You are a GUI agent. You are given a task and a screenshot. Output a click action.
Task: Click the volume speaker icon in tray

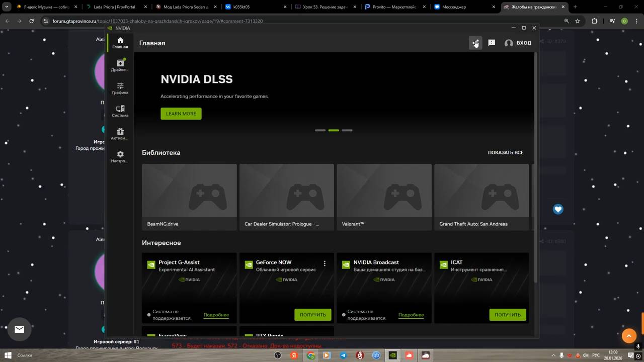[586, 355]
